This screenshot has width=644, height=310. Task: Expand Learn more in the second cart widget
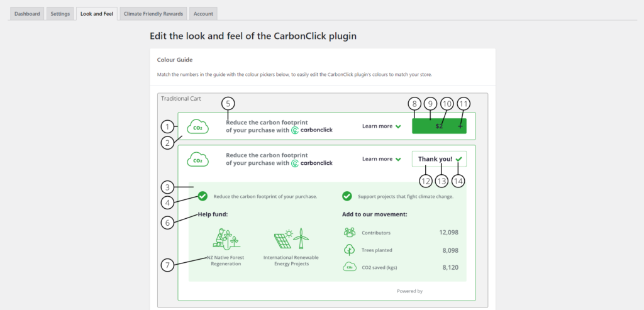click(x=381, y=159)
